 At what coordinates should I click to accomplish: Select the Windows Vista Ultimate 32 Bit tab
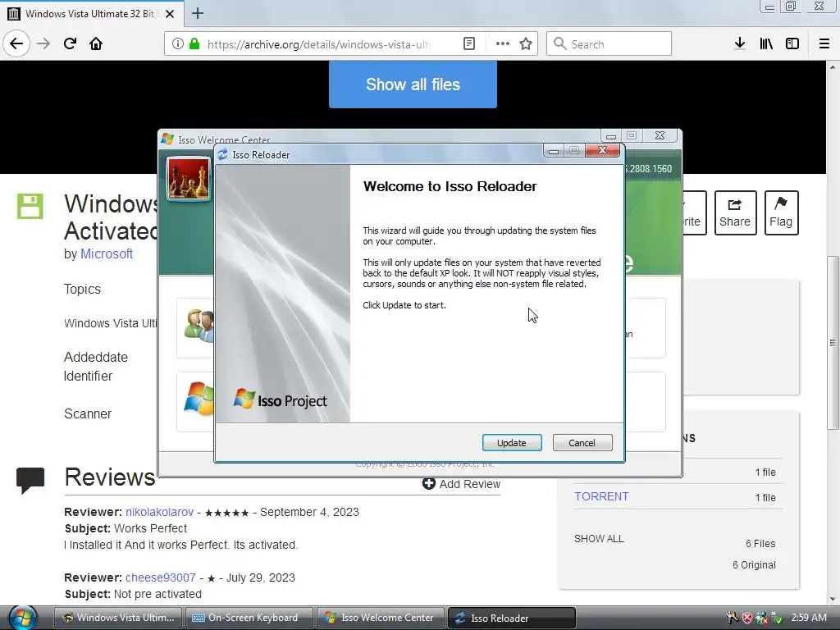pyautogui.click(x=91, y=13)
